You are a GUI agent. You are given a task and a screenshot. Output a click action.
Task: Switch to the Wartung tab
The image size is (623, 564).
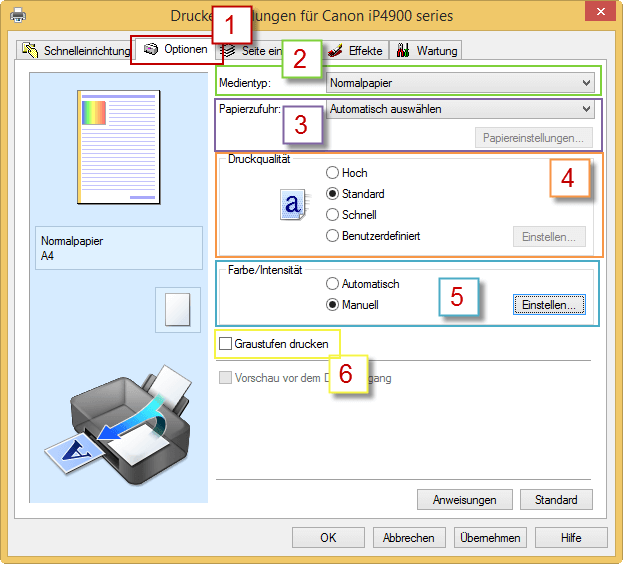(x=426, y=50)
